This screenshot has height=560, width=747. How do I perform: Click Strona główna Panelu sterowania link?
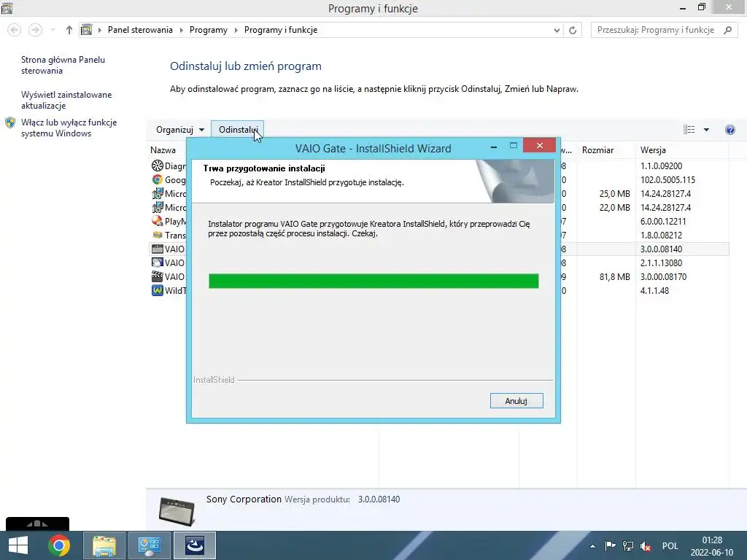63,65
